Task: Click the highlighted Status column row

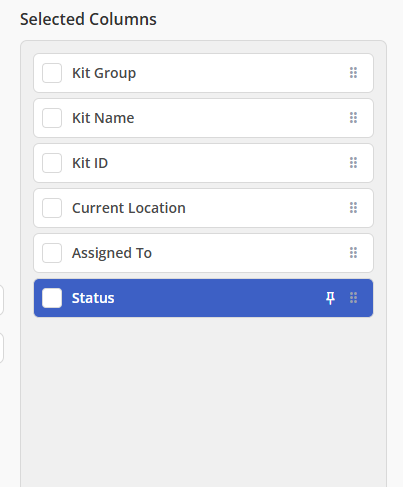Action: click(203, 298)
